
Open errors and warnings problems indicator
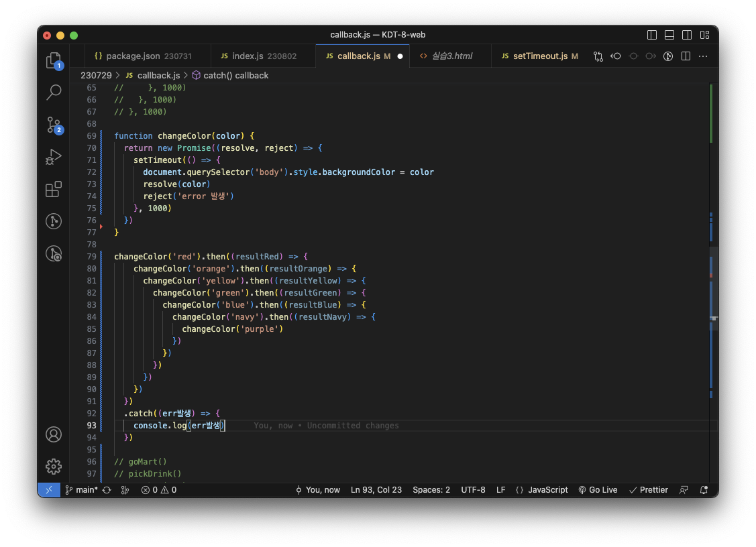click(x=158, y=489)
